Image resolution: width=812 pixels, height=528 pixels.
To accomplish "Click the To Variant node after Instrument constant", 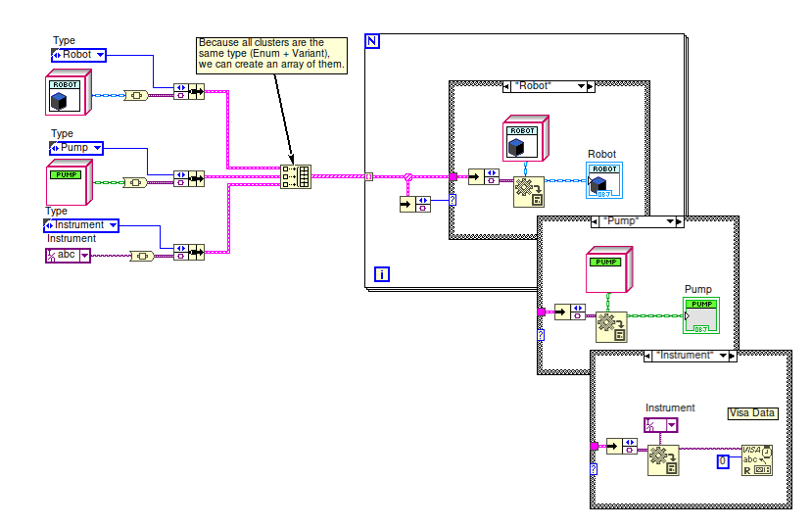I will (142, 256).
